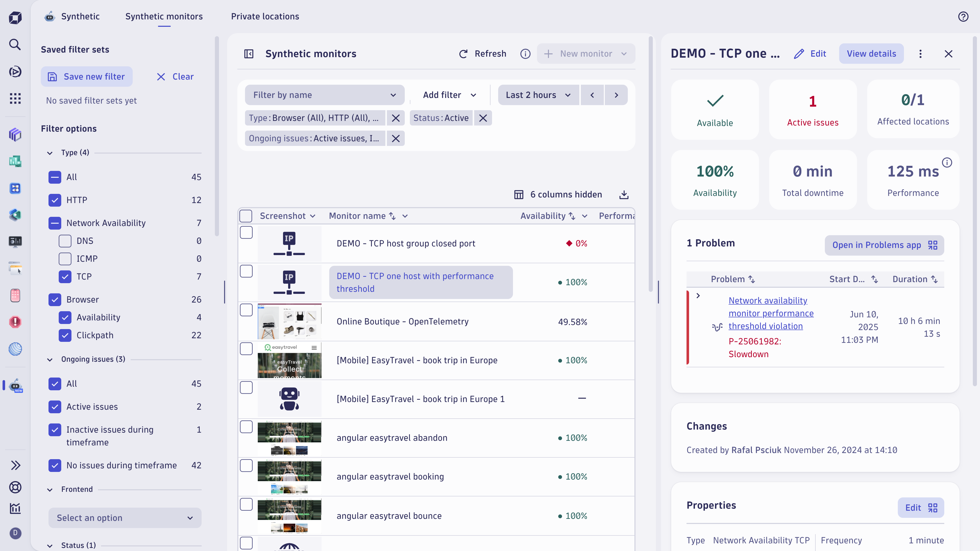This screenshot has width=980, height=551.
Task: Toggle No issues during timeframe checkbox
Action: [55, 465]
